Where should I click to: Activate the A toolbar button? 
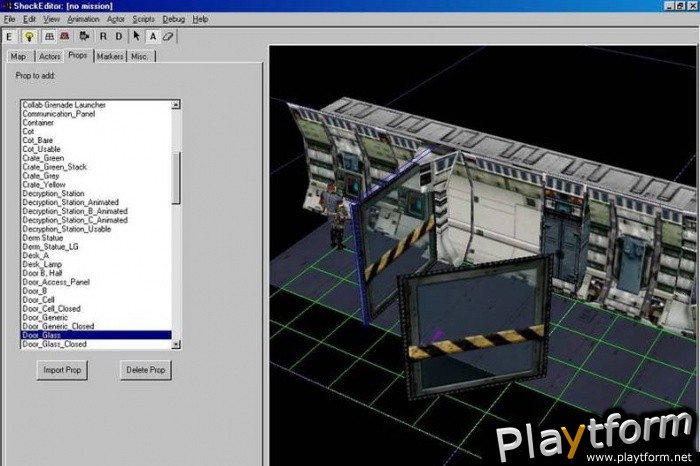click(153, 37)
